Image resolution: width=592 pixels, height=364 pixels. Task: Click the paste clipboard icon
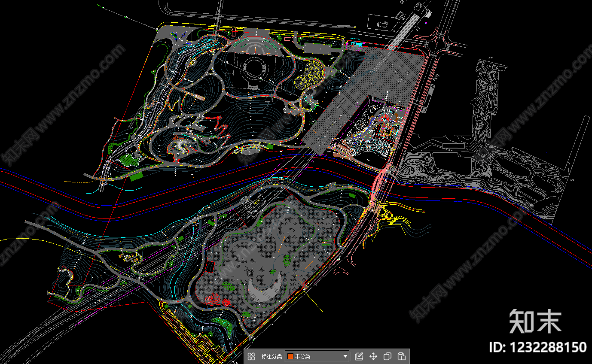pyautogui.click(x=402, y=356)
